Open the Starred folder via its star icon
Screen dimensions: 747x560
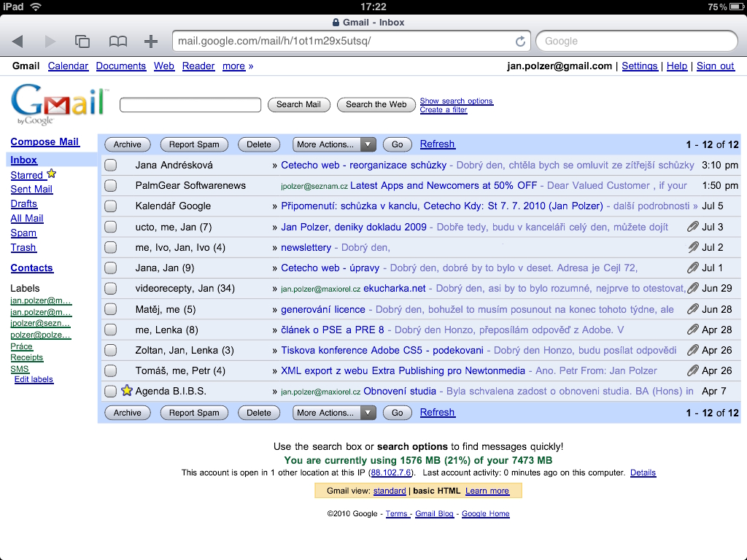click(x=51, y=175)
